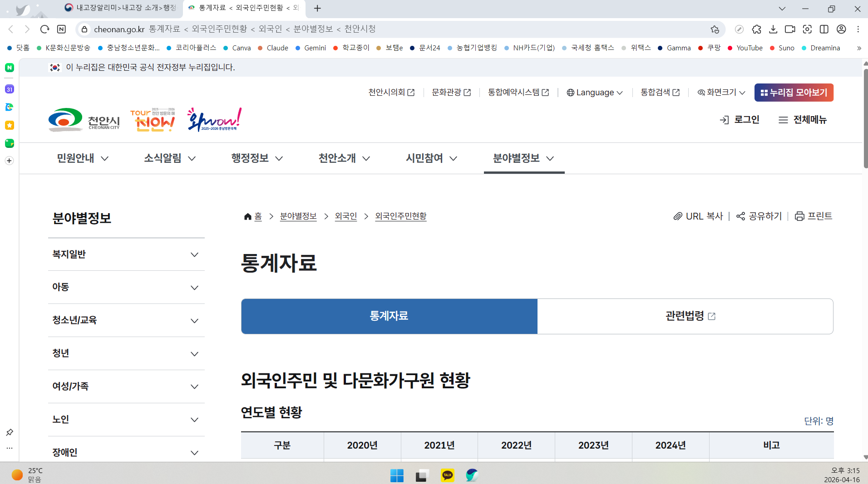The width and height of the screenshot is (868, 484).
Task: Click the browser reload icon
Action: [x=44, y=29]
